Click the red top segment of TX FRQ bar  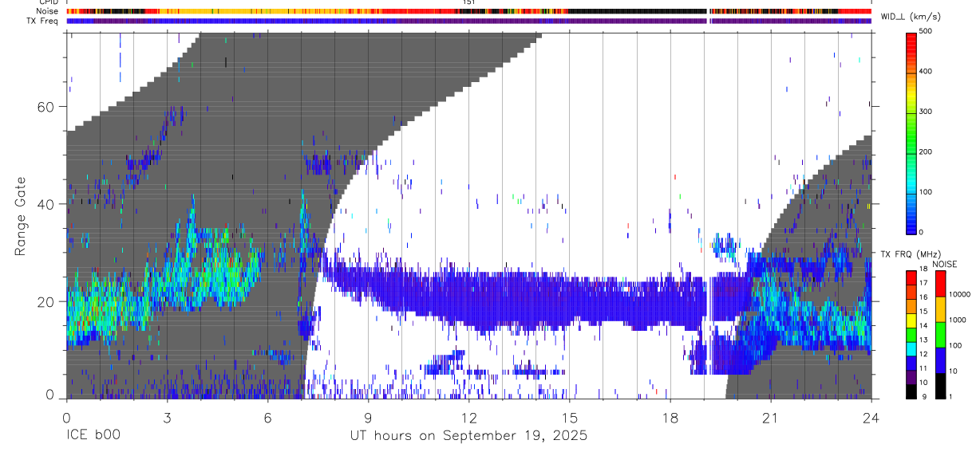911,277
